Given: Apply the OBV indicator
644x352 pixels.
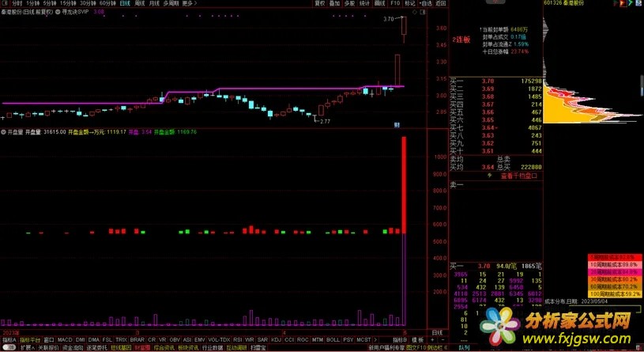Looking at the screenshot, I should [175, 340].
